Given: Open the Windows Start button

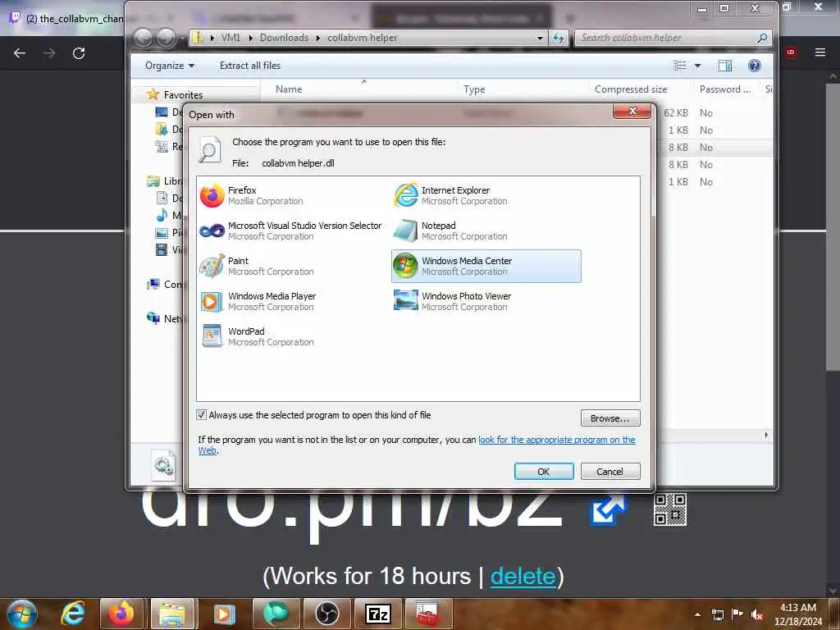Looking at the screenshot, I should 22,614.
